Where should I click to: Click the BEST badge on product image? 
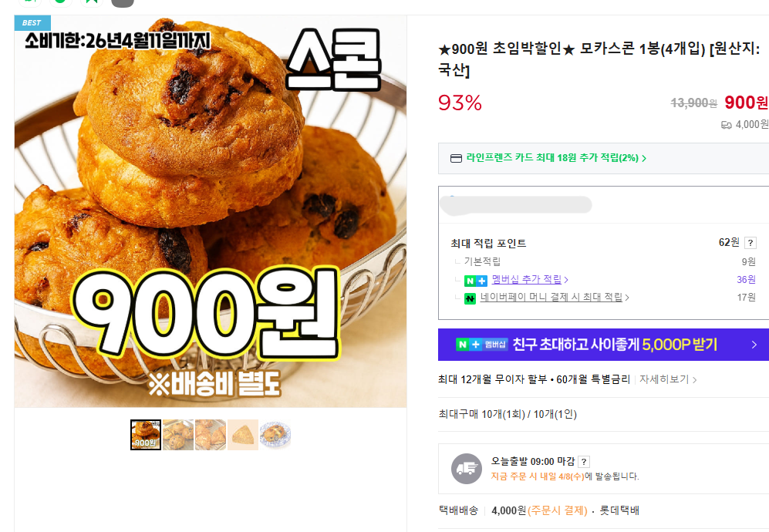coord(32,23)
